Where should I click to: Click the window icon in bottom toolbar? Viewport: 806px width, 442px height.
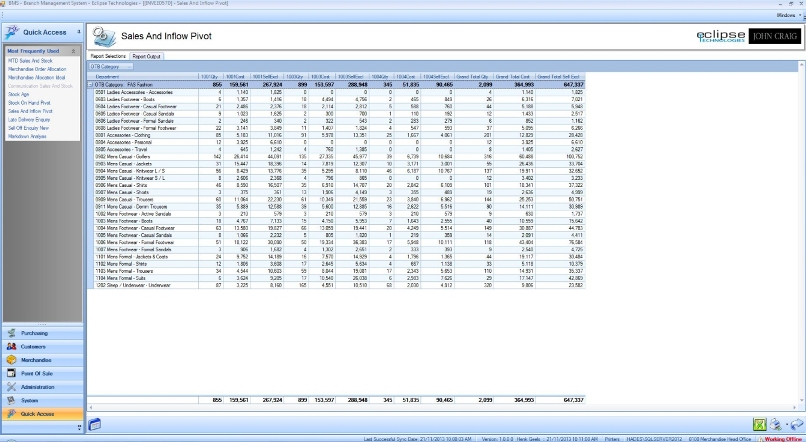point(94,424)
